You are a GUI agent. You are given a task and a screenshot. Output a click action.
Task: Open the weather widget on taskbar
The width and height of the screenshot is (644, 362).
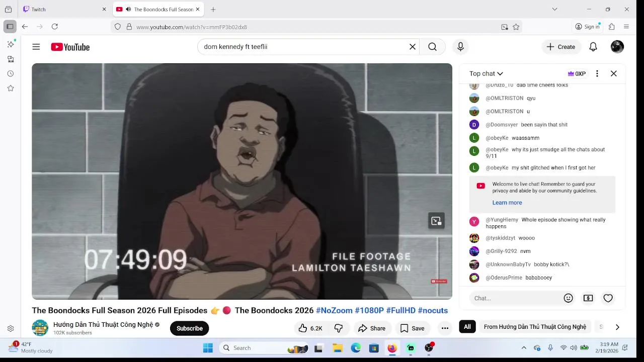click(31, 347)
